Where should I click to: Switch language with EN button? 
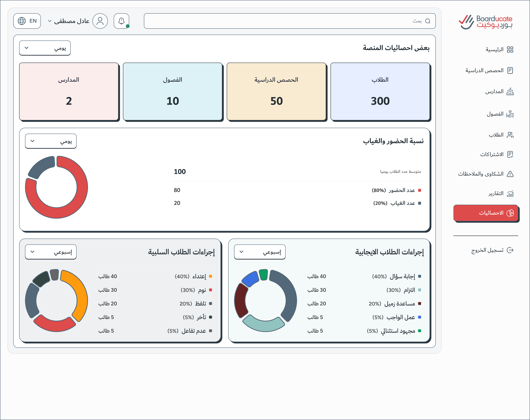tap(27, 21)
